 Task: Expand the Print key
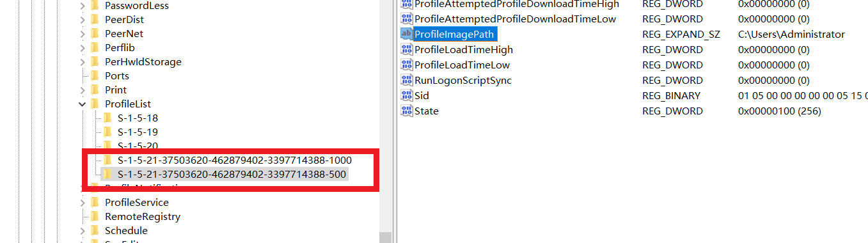point(83,90)
